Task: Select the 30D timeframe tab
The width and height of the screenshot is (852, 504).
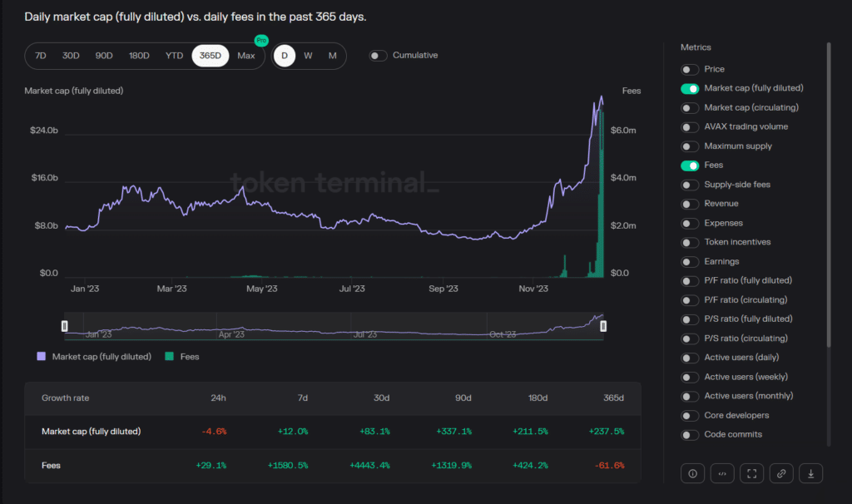Action: (x=70, y=55)
